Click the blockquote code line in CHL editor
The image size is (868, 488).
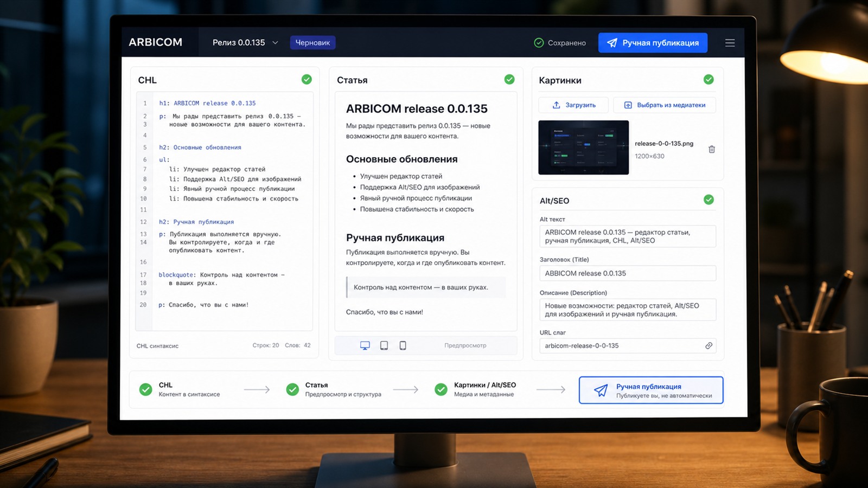pyautogui.click(x=221, y=279)
